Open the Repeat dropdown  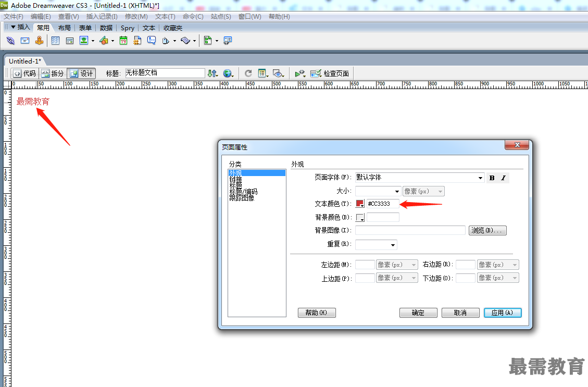pyautogui.click(x=393, y=245)
